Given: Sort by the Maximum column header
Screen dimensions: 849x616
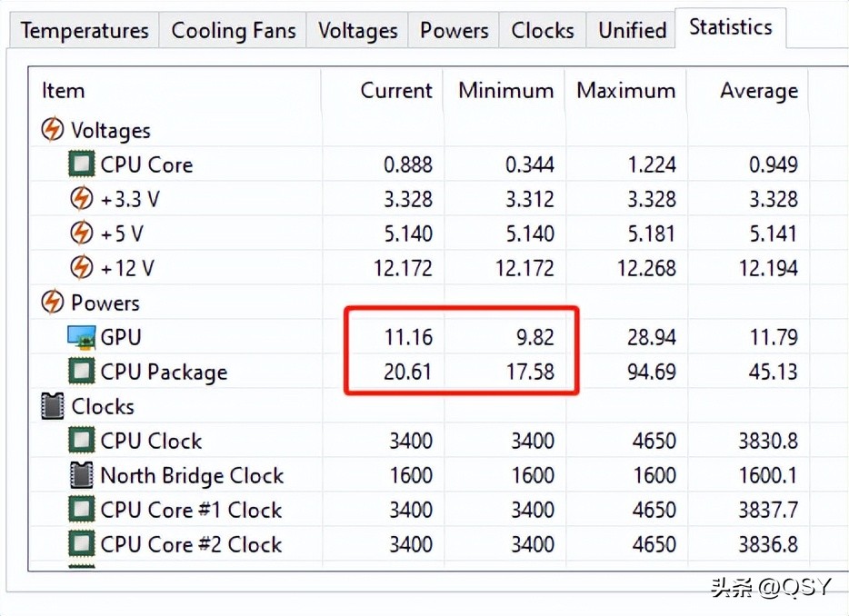Looking at the screenshot, I should [x=626, y=90].
